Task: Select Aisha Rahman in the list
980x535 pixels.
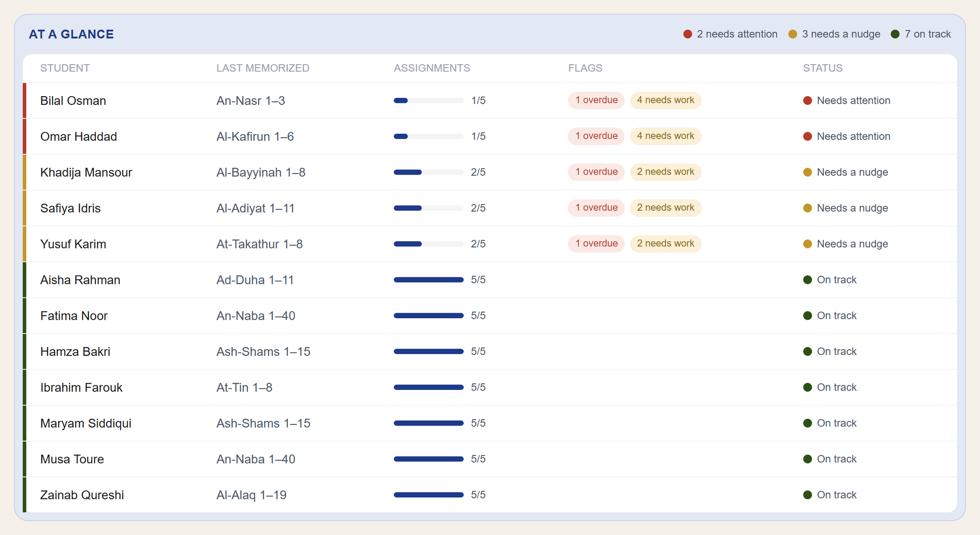Action: click(80, 280)
